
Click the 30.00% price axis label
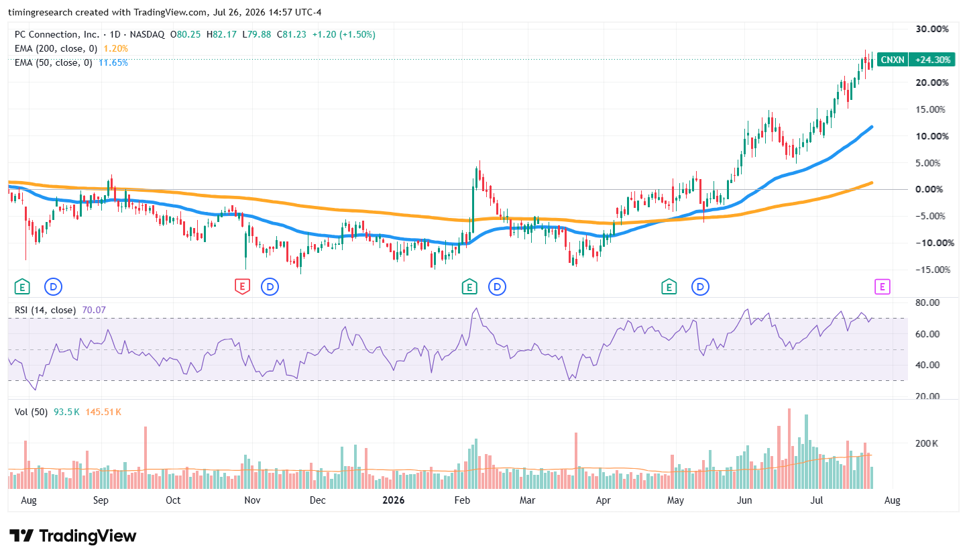pyautogui.click(x=932, y=29)
